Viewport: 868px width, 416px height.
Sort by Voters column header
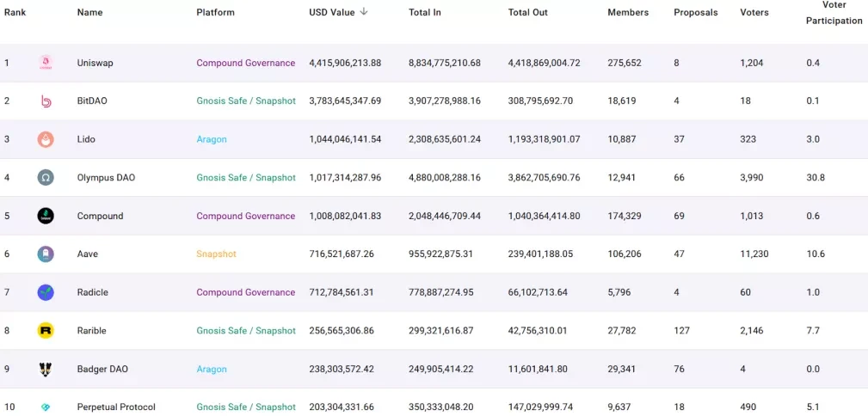click(x=754, y=12)
